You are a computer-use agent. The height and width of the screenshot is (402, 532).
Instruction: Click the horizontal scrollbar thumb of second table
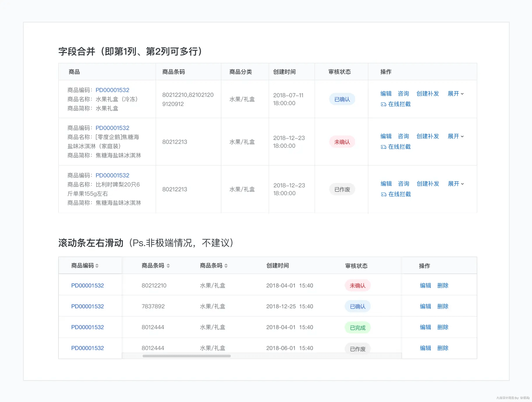coord(187,356)
